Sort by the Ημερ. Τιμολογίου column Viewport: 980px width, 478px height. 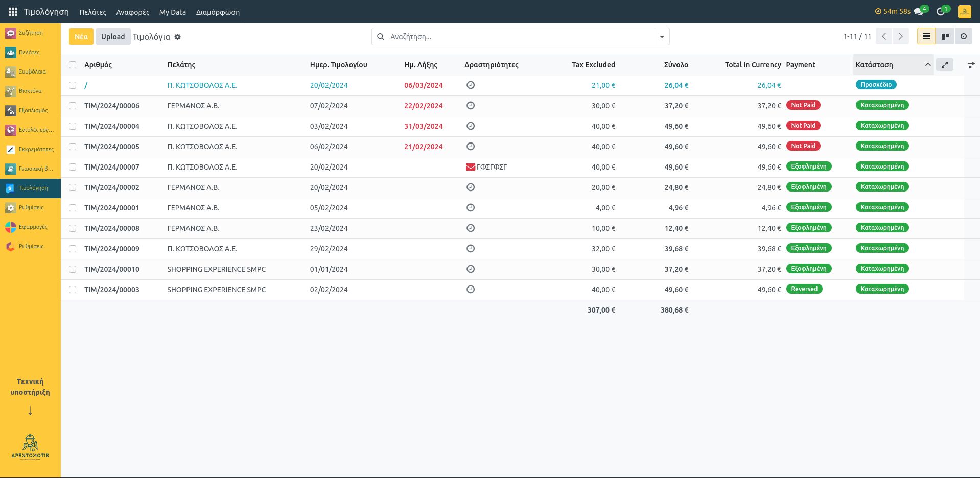pos(338,65)
